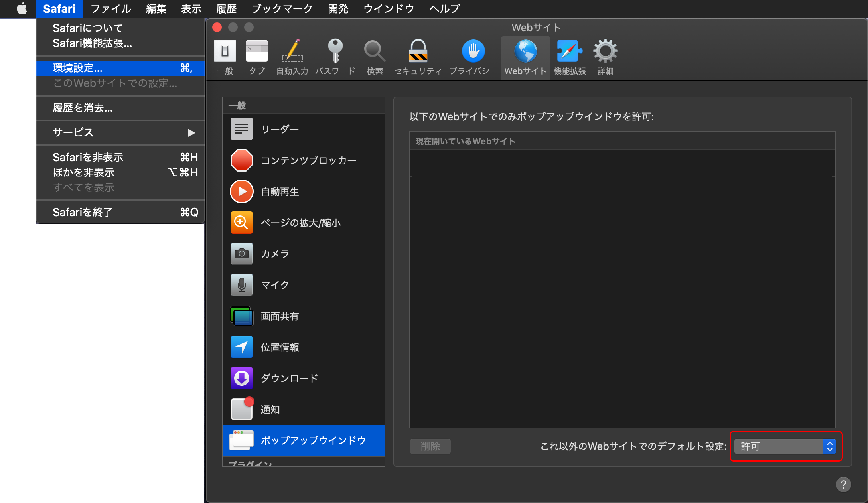868x503 pixels.
Task: Choose 履歴を消去... menu item
Action: coord(120,108)
